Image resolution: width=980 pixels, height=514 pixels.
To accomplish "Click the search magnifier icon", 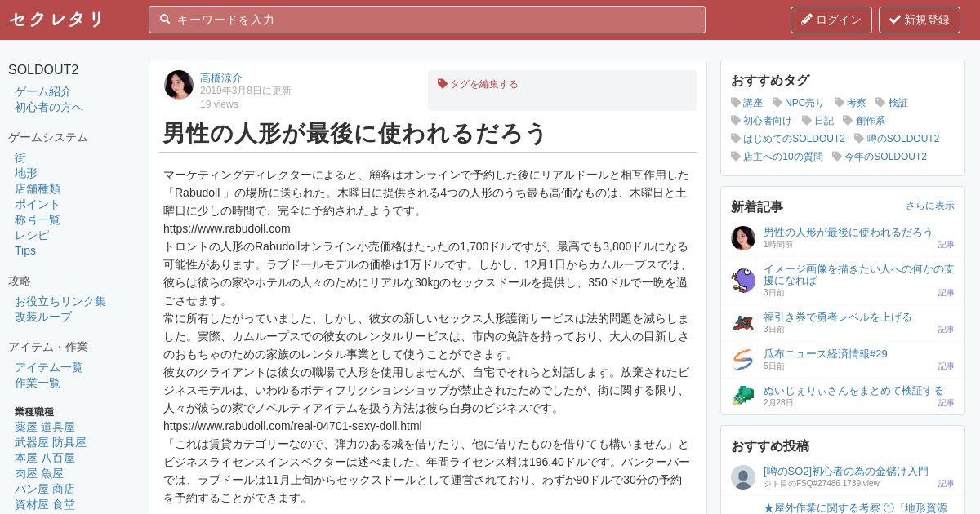I will click(165, 20).
